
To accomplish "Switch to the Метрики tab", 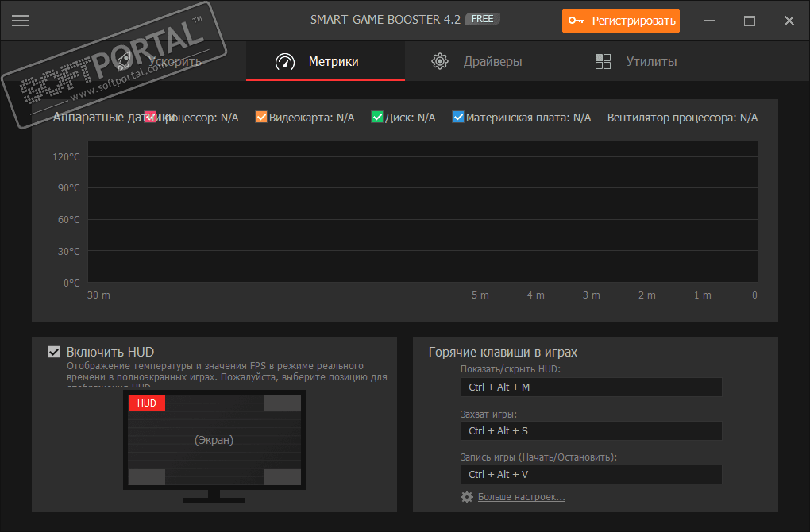I will pos(326,61).
